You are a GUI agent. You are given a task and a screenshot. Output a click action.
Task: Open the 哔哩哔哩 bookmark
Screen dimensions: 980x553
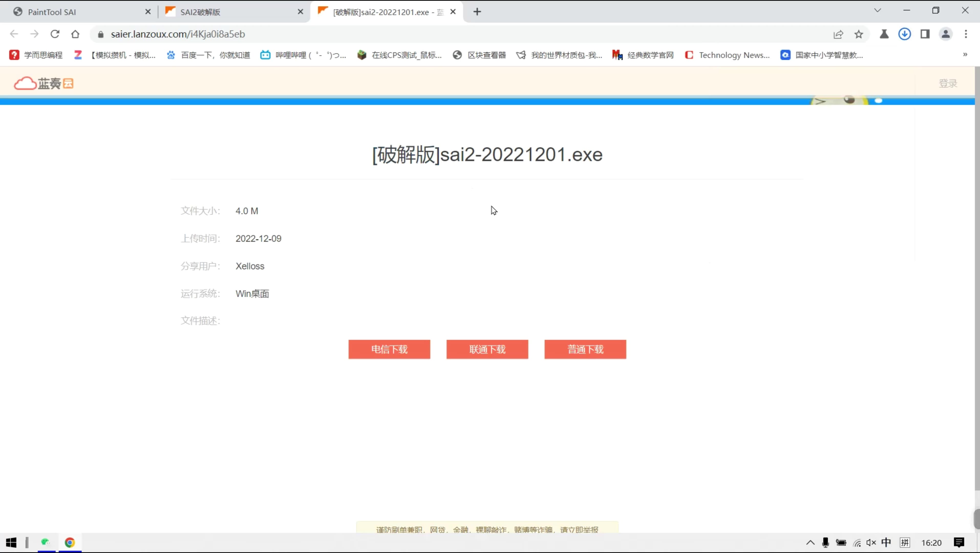click(x=303, y=55)
